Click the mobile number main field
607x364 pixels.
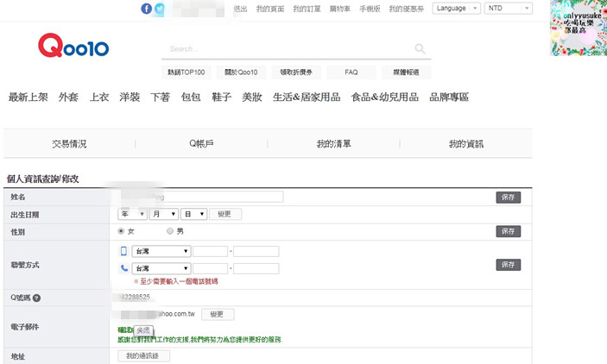pos(256,251)
